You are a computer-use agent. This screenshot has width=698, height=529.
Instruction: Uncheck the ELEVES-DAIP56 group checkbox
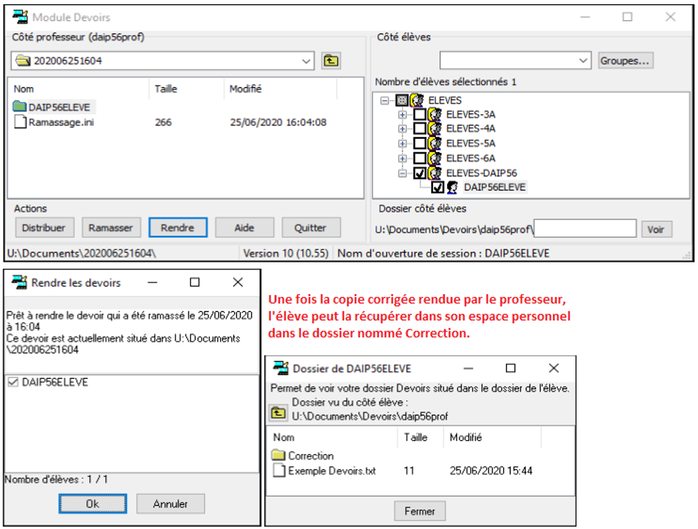419,172
